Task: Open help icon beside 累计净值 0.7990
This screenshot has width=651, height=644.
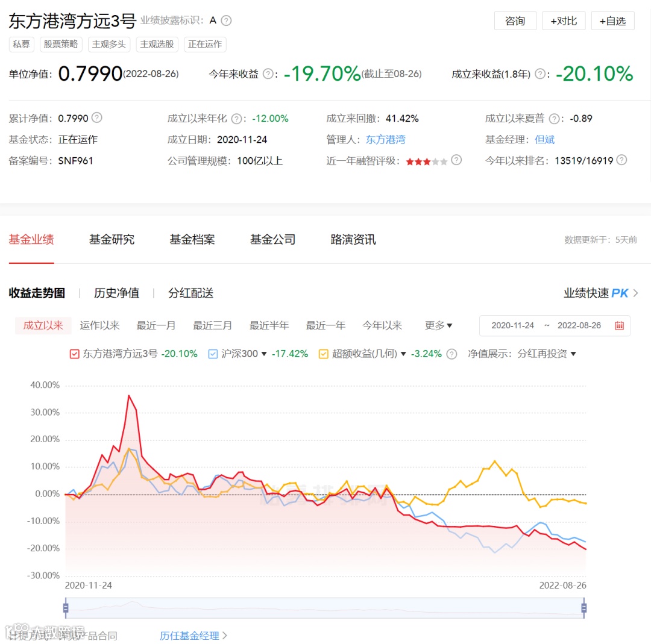Action: 96,118
